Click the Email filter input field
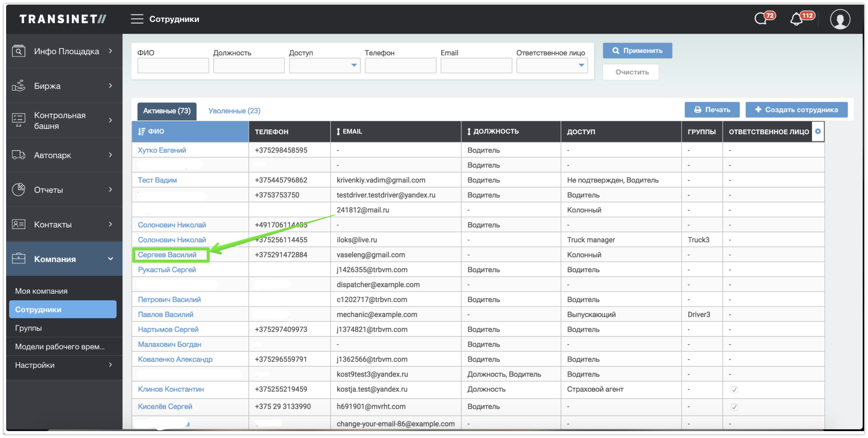 click(476, 65)
